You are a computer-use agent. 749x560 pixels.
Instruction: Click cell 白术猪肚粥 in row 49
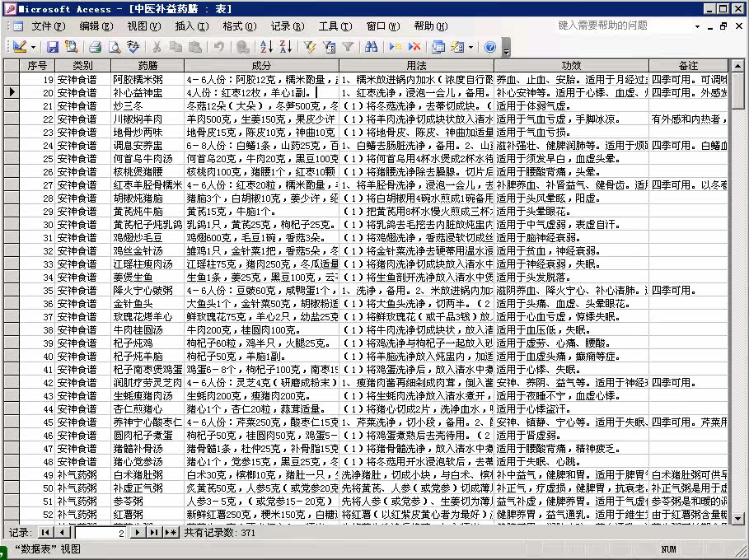point(147,475)
